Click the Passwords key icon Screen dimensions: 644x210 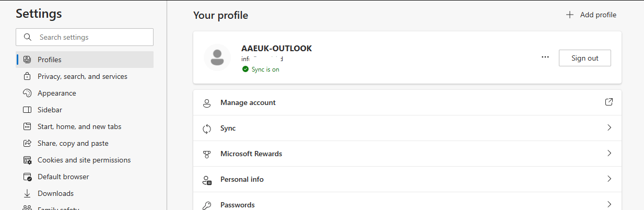point(207,205)
